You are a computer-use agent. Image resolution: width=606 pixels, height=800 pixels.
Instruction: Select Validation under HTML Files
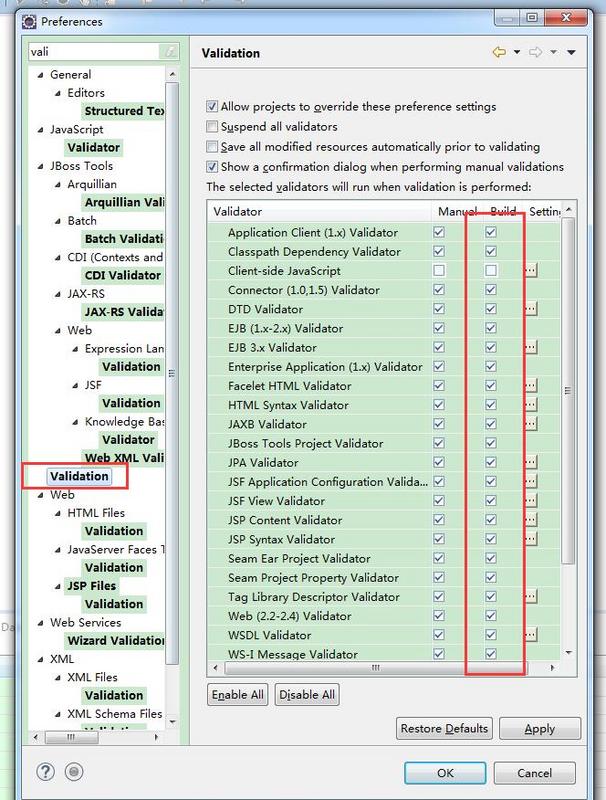[x=114, y=531]
